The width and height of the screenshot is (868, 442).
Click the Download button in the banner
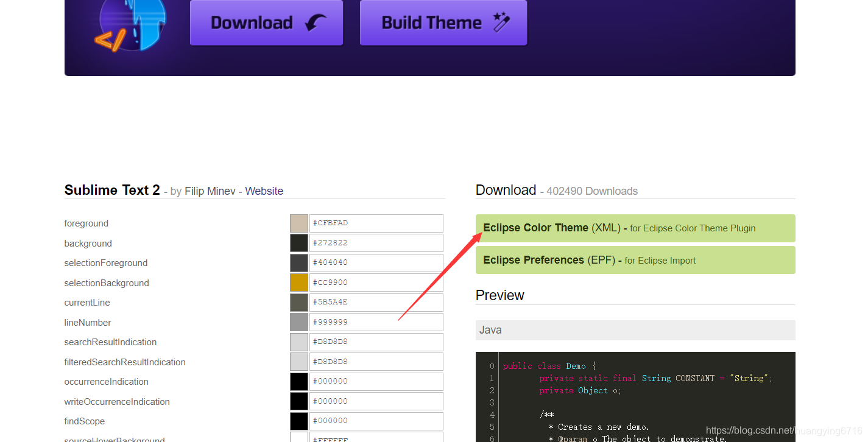click(266, 23)
